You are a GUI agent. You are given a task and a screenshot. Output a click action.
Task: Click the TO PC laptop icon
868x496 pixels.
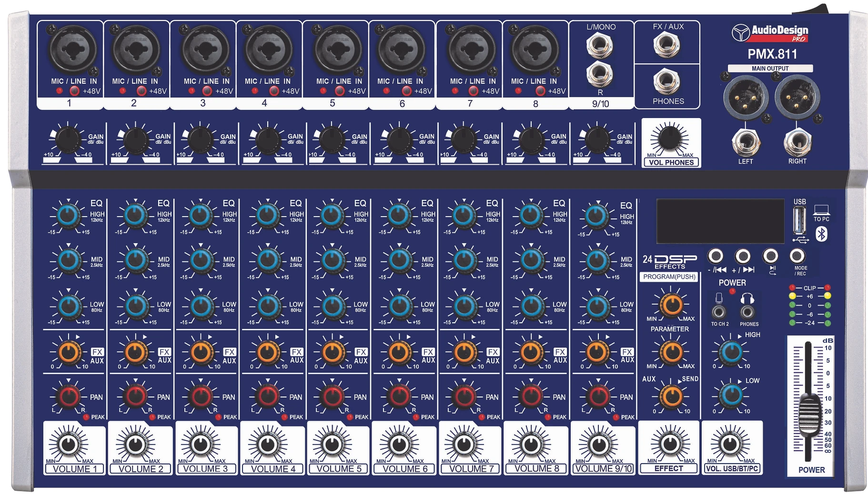pyautogui.click(x=821, y=210)
